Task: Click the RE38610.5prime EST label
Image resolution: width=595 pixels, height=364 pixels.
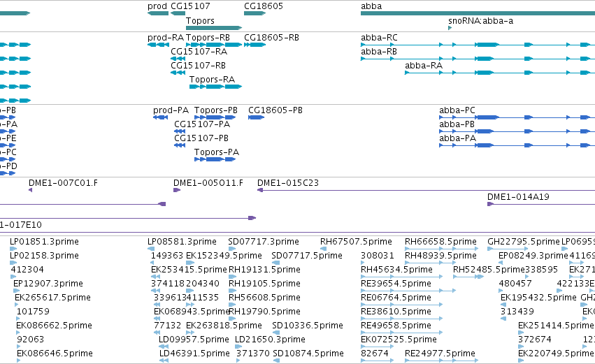Action: (396, 312)
